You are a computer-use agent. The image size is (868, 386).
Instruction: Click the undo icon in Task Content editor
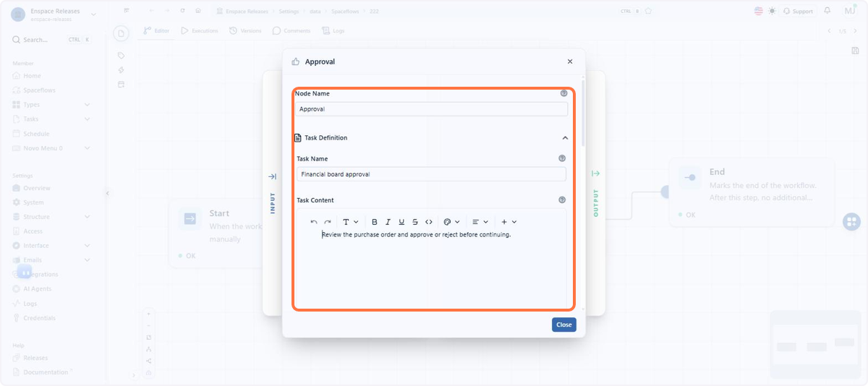[314, 222]
